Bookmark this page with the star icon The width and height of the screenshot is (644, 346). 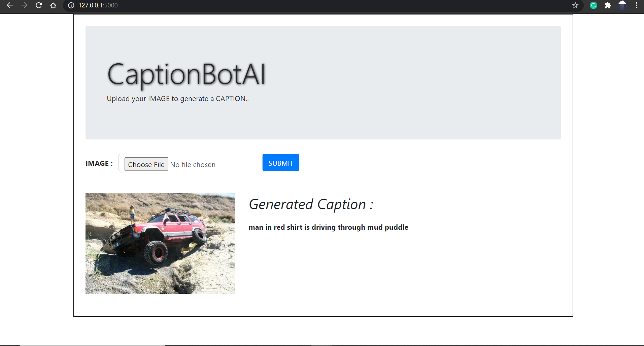click(575, 5)
